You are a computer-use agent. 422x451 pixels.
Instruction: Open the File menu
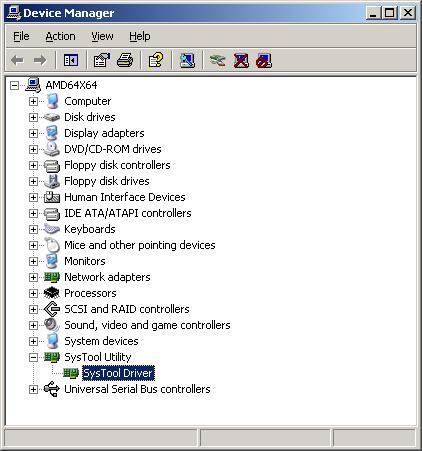pos(21,36)
